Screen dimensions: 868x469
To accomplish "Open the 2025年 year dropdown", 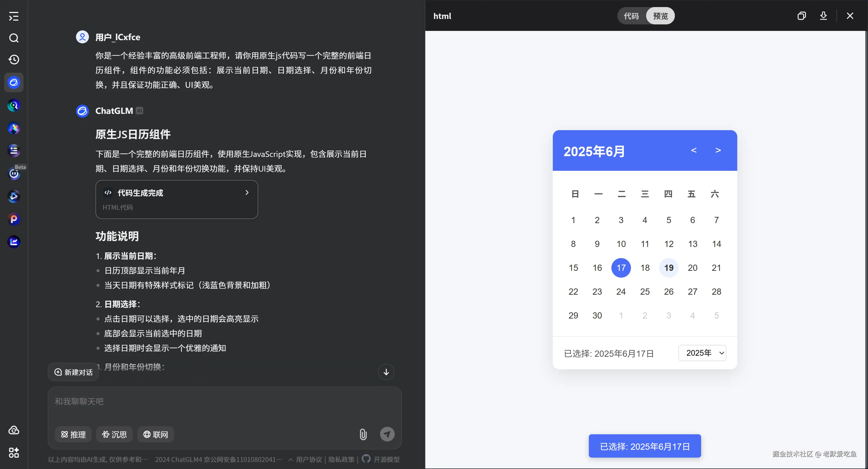I will click(702, 353).
